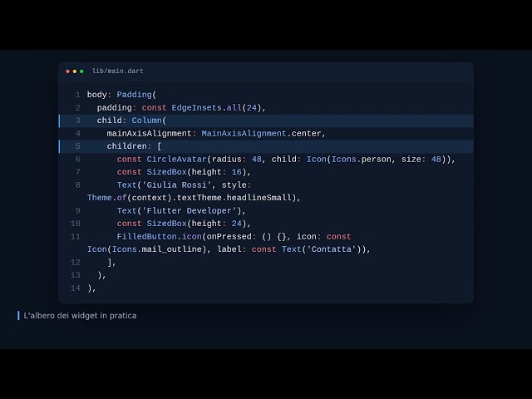Click 'Icons.person' in line 6
This screenshot has width=532, height=399.
click(362, 159)
